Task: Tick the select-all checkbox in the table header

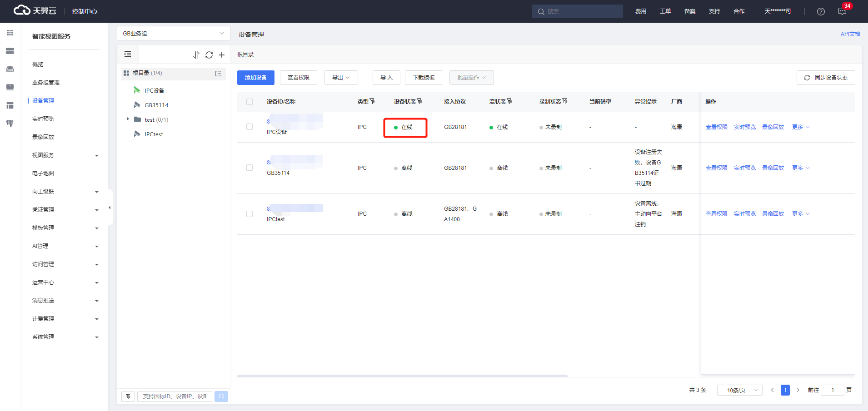Action: point(249,102)
